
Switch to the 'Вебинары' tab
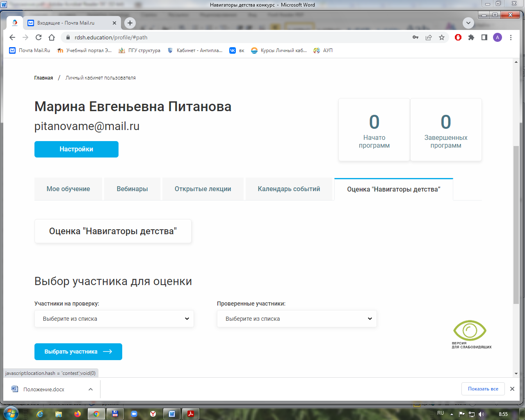point(132,189)
